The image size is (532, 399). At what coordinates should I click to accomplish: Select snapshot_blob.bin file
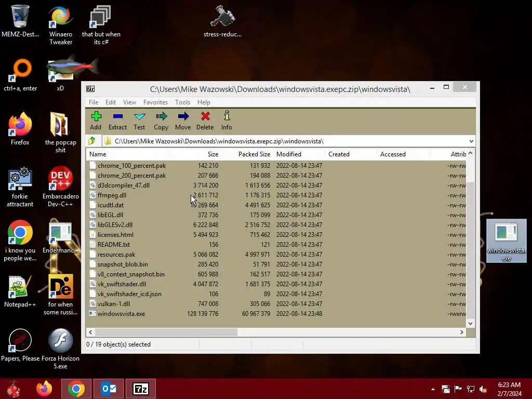coord(123,264)
